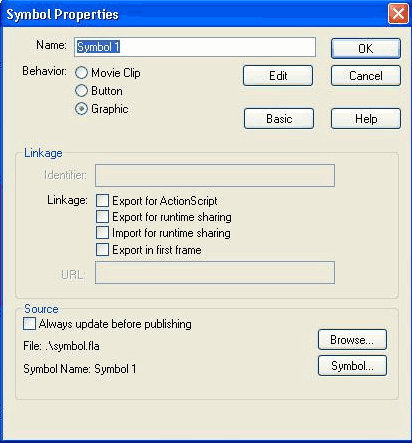Enable Export for ActionScript checkbox
412x443 pixels.
coord(102,201)
